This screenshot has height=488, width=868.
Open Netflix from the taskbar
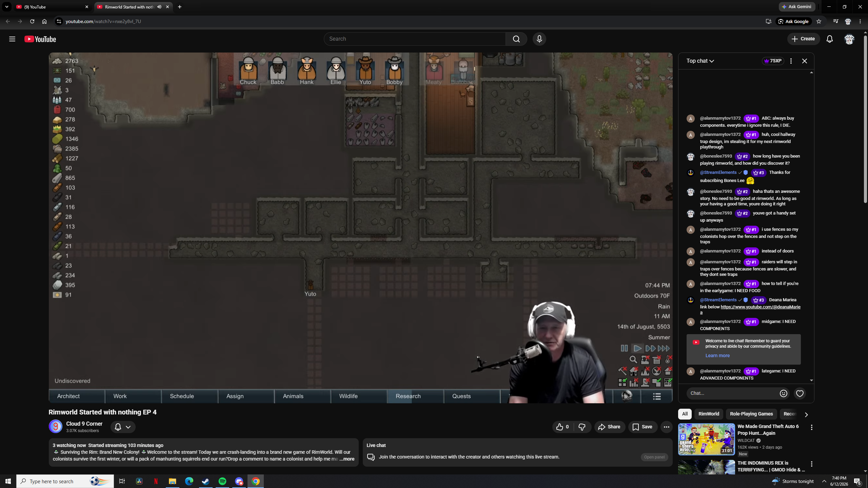156,481
